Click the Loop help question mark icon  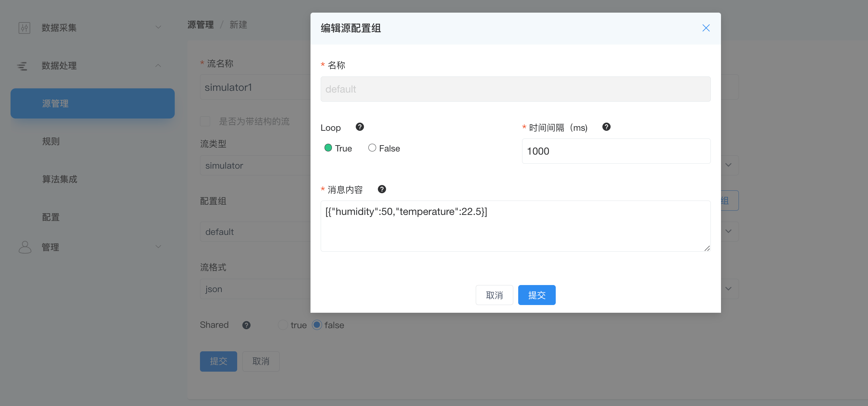pos(360,127)
